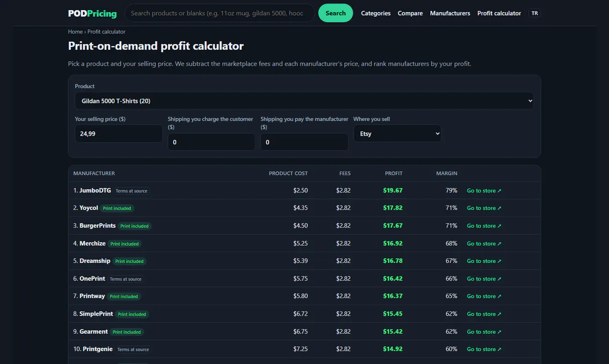
Task: Click the 79% margin value
Action: (451, 191)
